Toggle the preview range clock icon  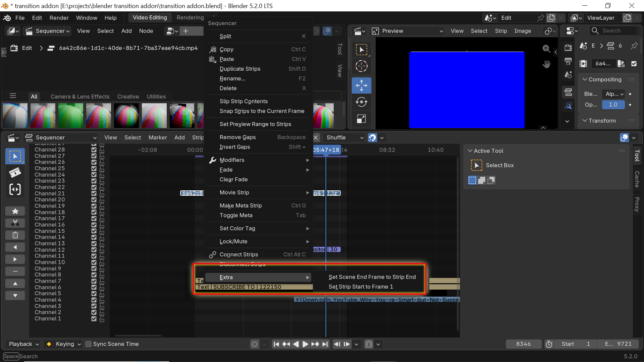click(x=549, y=344)
